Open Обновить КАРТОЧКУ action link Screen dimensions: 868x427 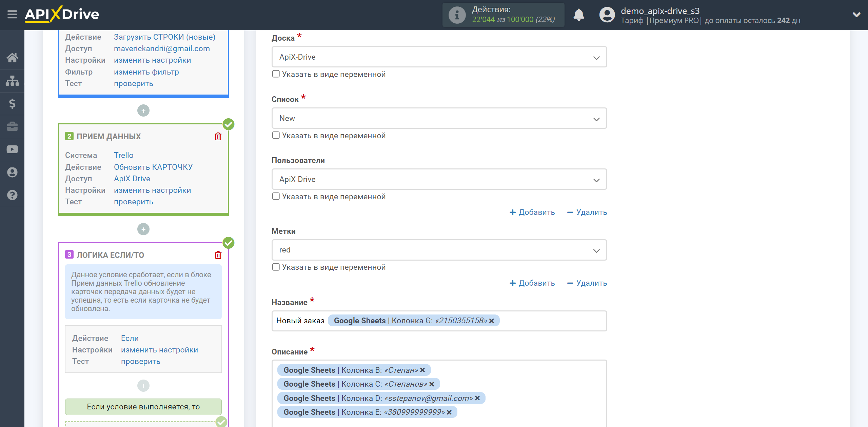(153, 167)
